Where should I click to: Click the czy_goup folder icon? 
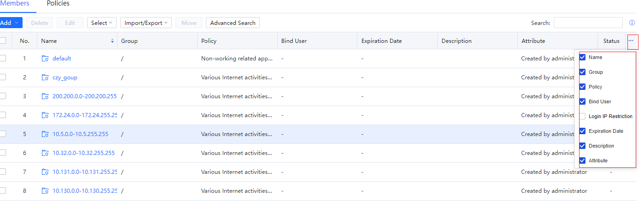[x=45, y=77]
